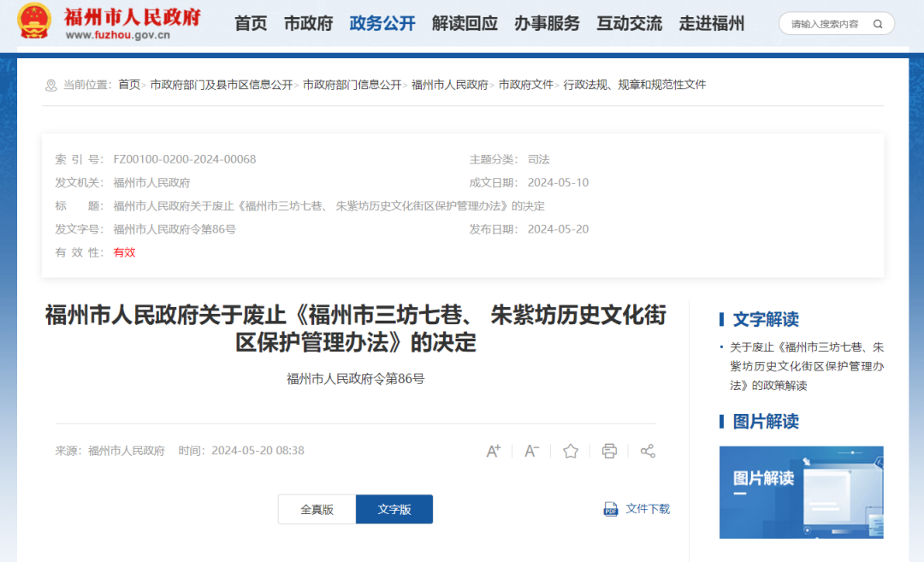
Task: Open the share icon options
Action: pyautogui.click(x=648, y=452)
